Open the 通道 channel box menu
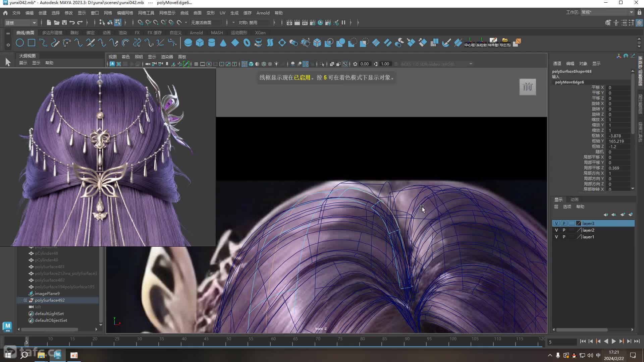This screenshot has width=644, height=362. point(557,63)
